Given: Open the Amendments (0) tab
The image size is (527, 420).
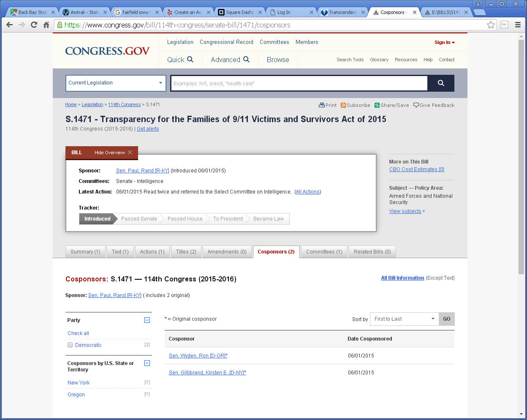Looking at the screenshot, I should [227, 252].
